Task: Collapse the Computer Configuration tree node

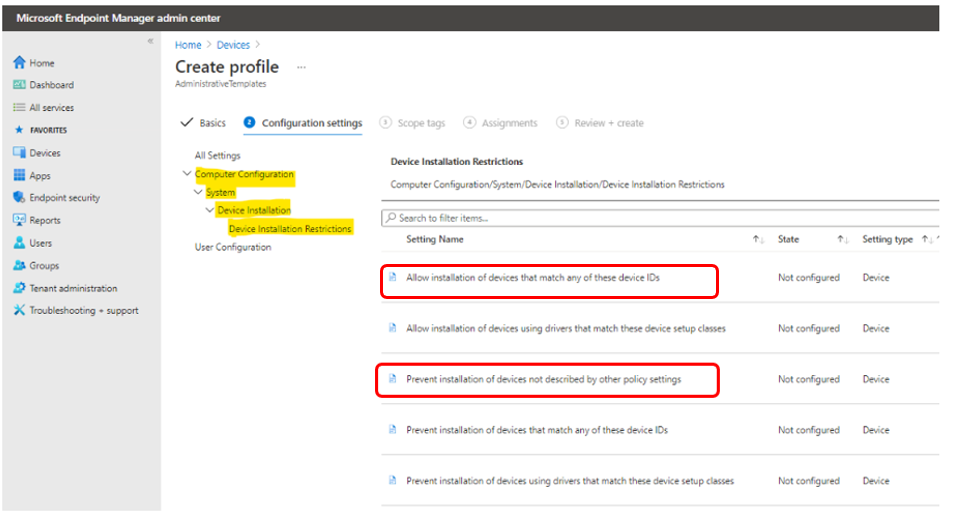Action: (187, 173)
